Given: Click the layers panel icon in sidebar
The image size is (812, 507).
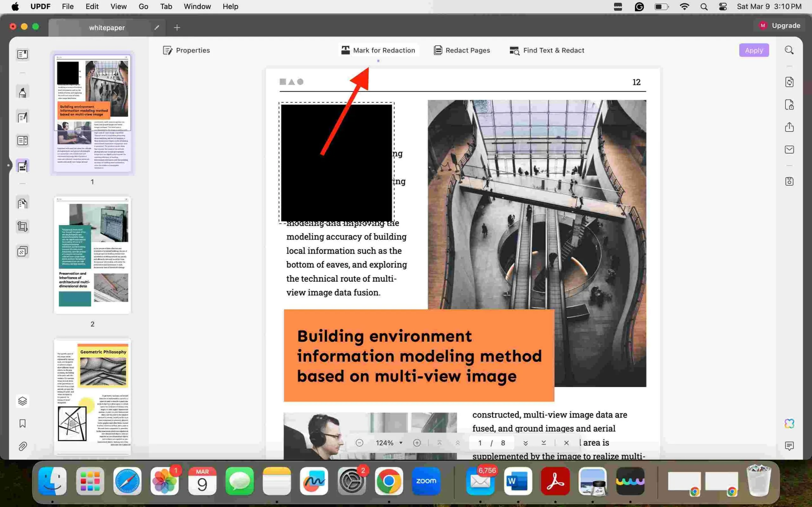Looking at the screenshot, I should coord(22,400).
